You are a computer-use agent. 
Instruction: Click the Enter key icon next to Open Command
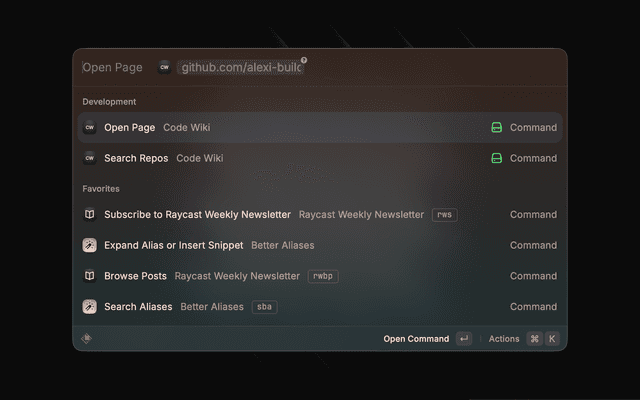pyautogui.click(x=463, y=339)
